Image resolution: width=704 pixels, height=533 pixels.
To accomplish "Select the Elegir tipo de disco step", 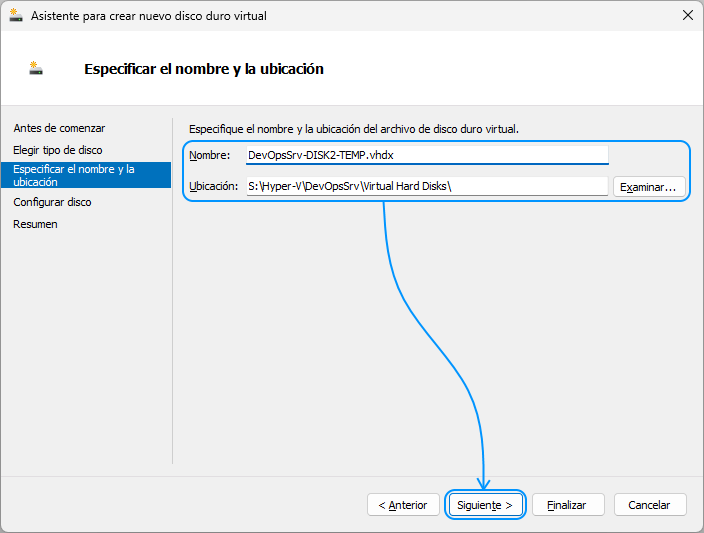I will 57,150.
